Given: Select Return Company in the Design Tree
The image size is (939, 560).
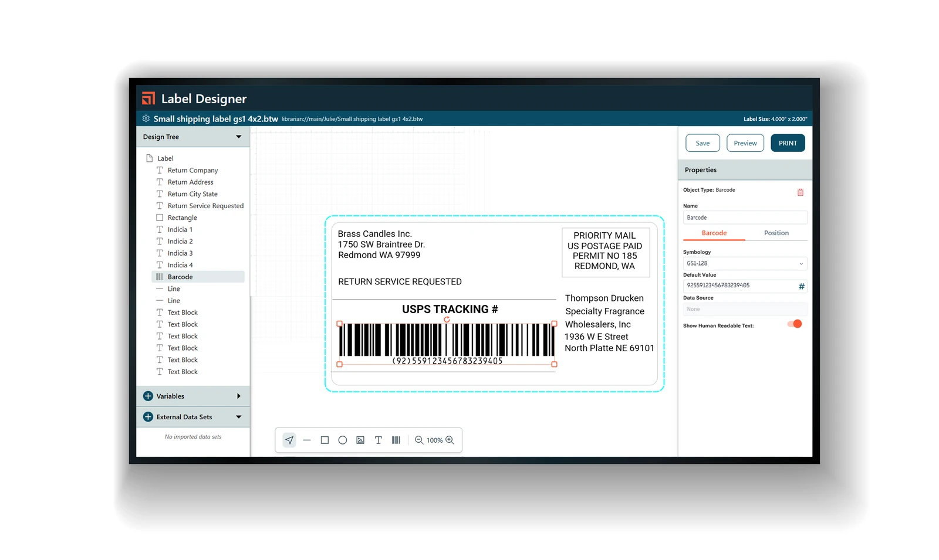Looking at the screenshot, I should (x=192, y=170).
